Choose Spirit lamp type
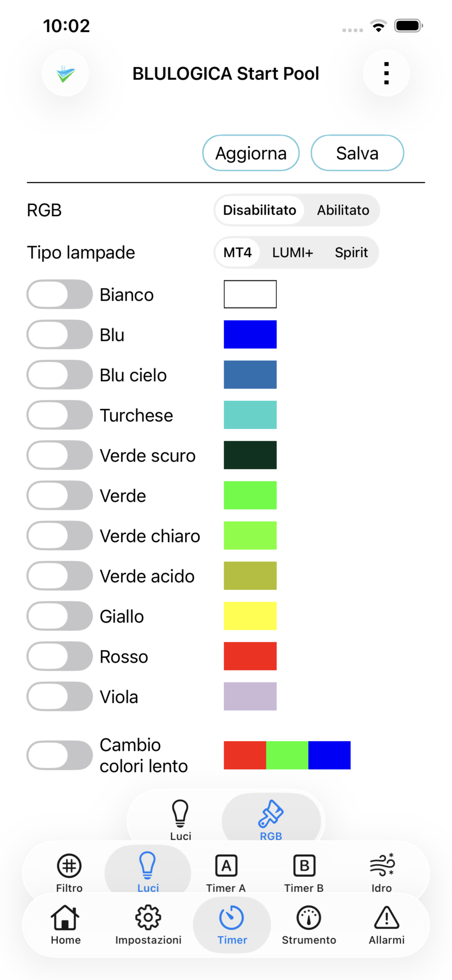Screen dimensions: 452x980 [x=351, y=252]
